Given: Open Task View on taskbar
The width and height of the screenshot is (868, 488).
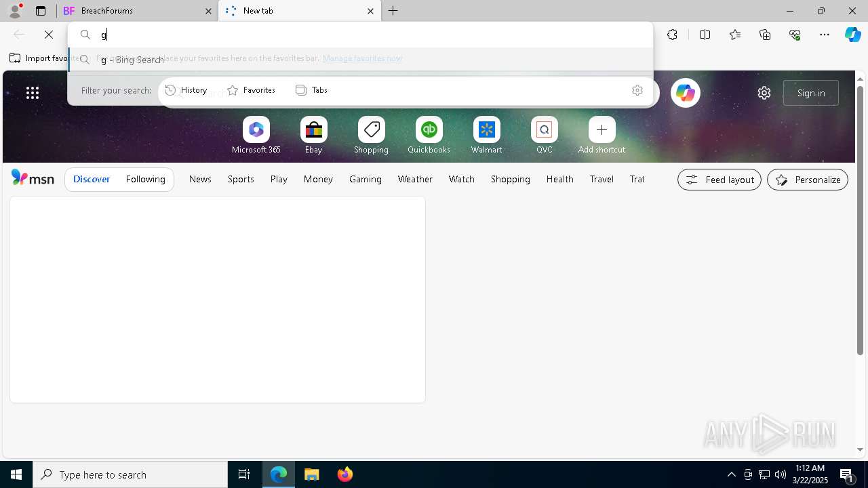Looking at the screenshot, I should [244, 474].
